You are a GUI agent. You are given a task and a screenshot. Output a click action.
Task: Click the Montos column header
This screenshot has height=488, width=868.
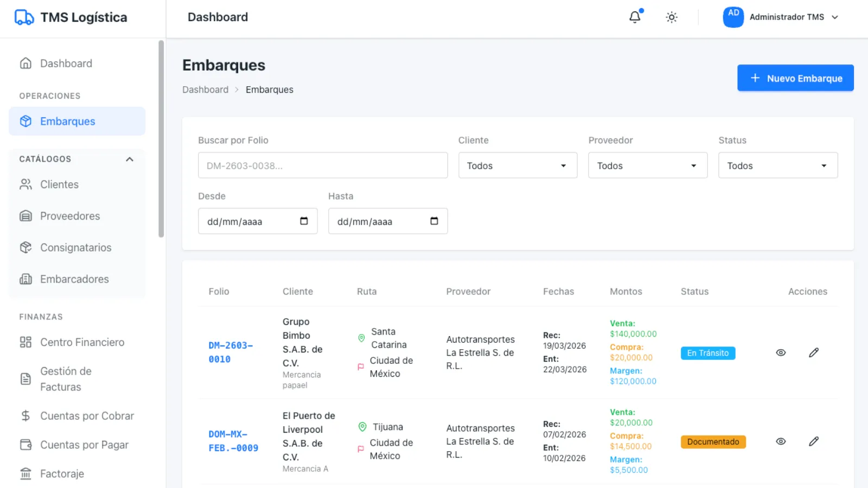[x=626, y=291]
